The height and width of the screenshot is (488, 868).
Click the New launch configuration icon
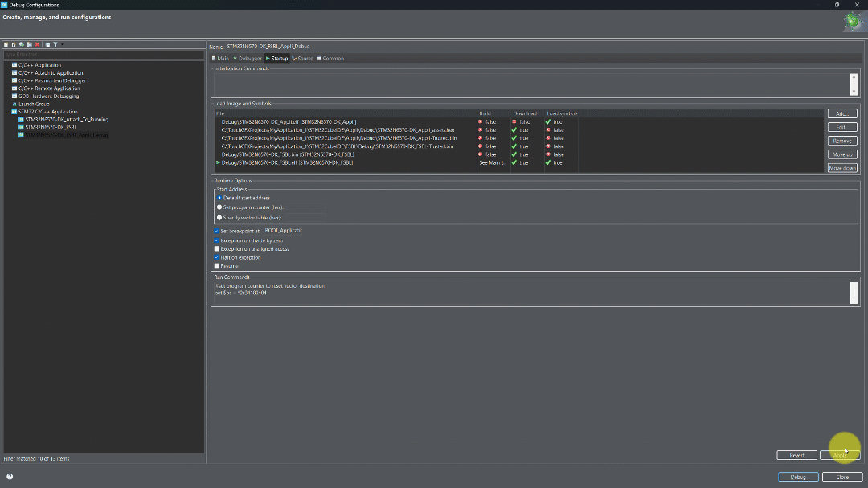point(6,44)
